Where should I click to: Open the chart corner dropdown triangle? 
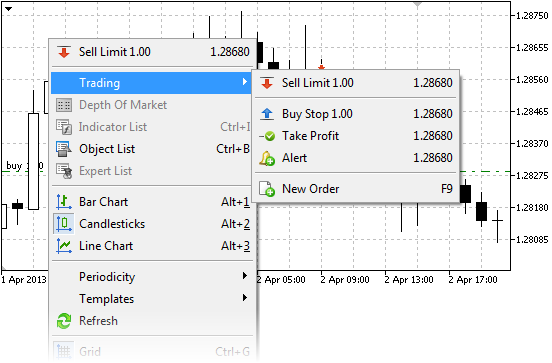(x=8, y=9)
